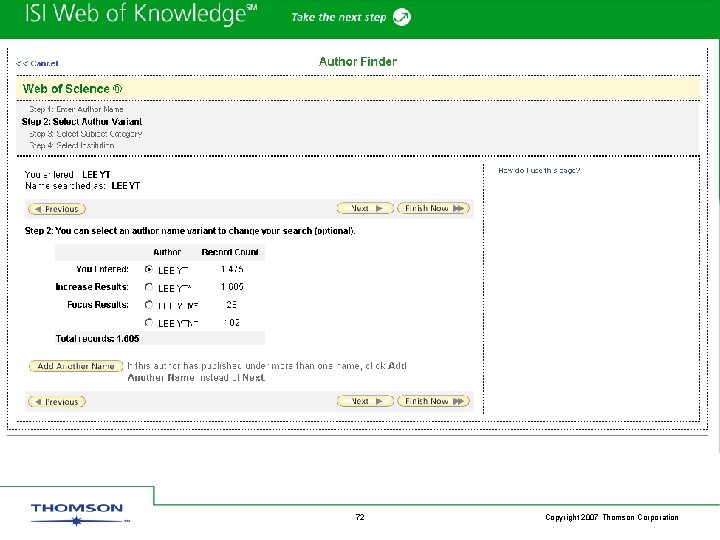The height and width of the screenshot is (540, 720).
Task: Click the Finish Now button above the Step 2 instruction
Action: click(x=433, y=208)
